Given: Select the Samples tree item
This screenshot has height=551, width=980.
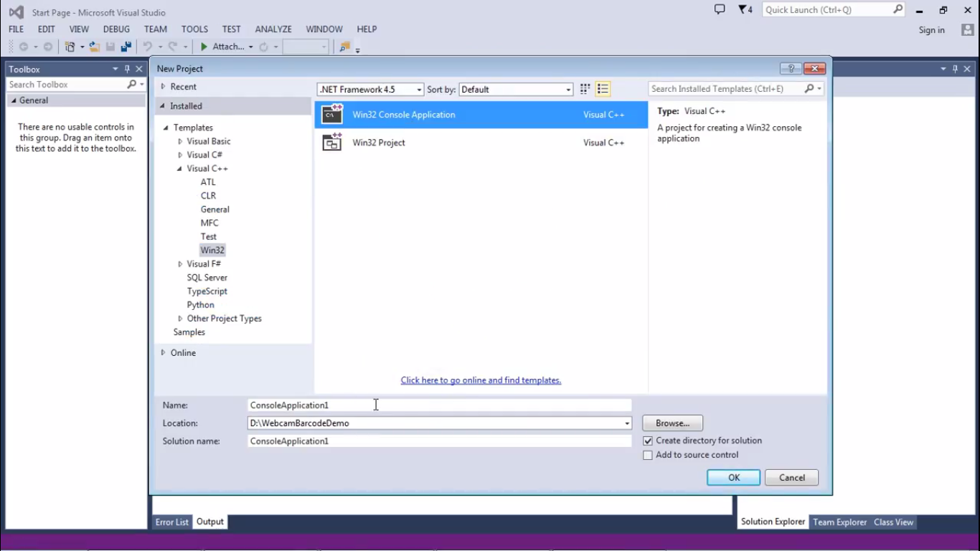Looking at the screenshot, I should pos(189,332).
